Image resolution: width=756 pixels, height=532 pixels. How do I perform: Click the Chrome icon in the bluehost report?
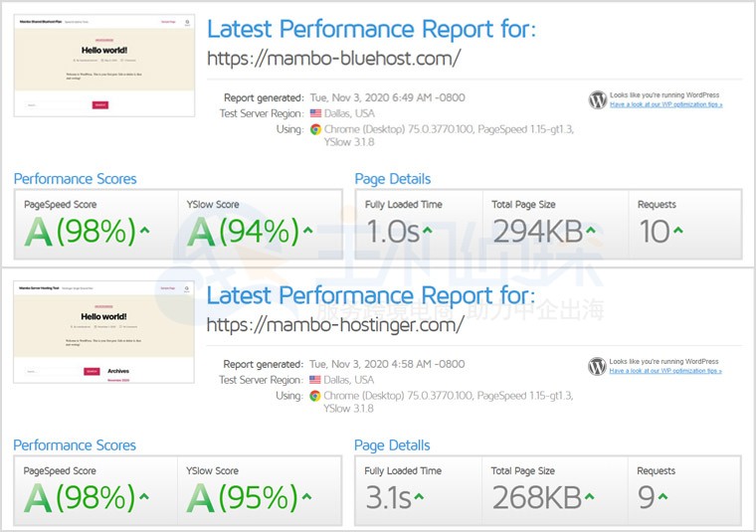(x=315, y=129)
